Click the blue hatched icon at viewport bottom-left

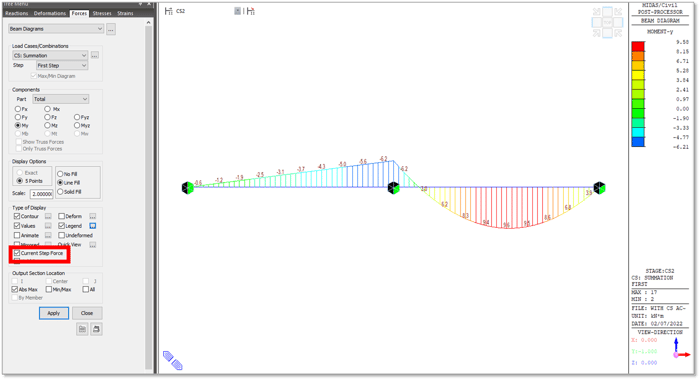coord(172,360)
